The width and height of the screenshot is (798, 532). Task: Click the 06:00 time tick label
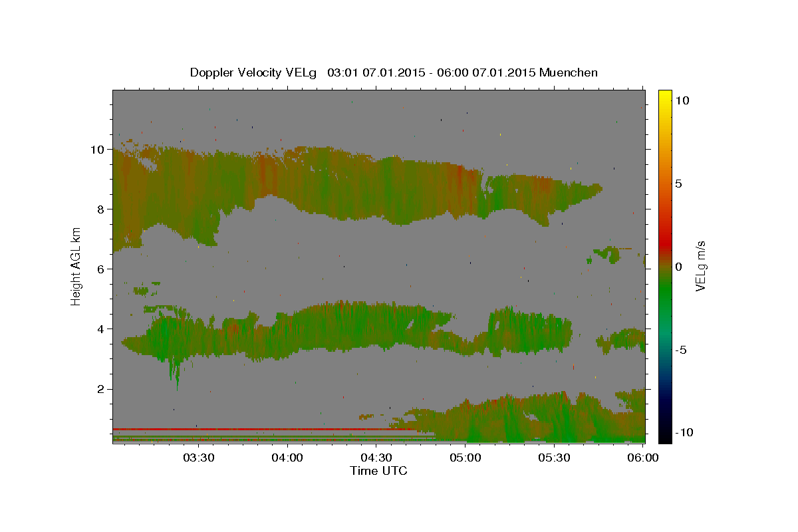(643, 458)
